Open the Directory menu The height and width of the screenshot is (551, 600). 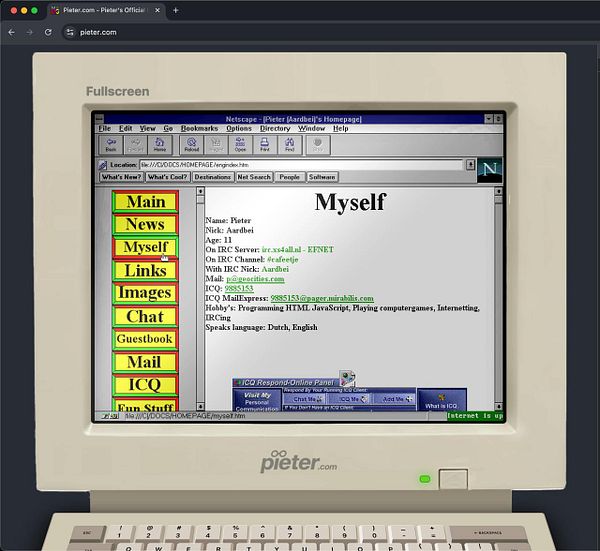[275, 129]
